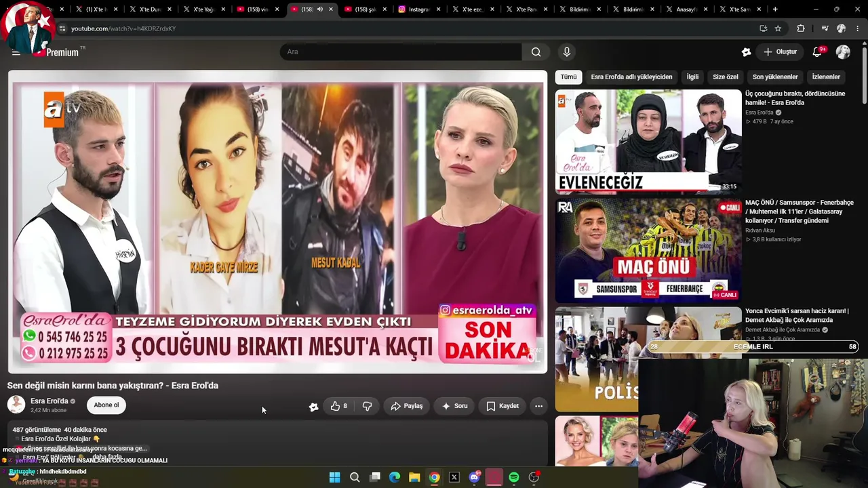The height and width of the screenshot is (488, 868).
Task: Switch to Chrome on the taskbar
Action: pos(435,477)
